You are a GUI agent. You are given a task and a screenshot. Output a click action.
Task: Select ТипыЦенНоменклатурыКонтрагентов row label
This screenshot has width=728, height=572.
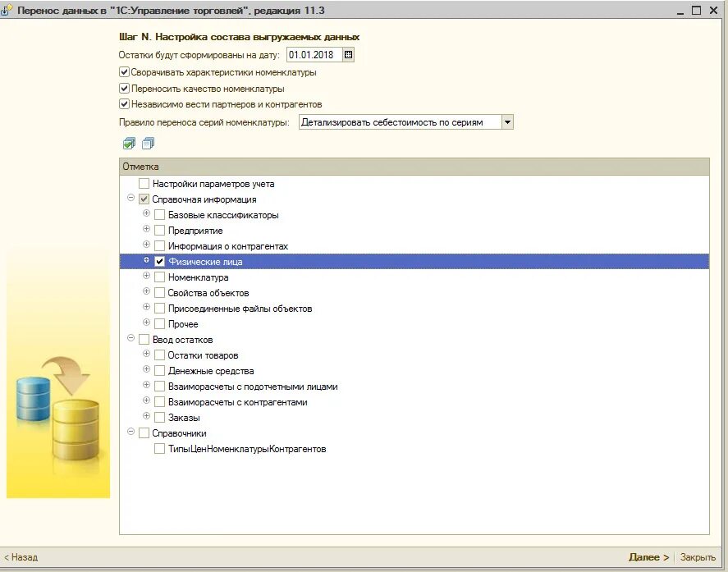pyautogui.click(x=247, y=449)
